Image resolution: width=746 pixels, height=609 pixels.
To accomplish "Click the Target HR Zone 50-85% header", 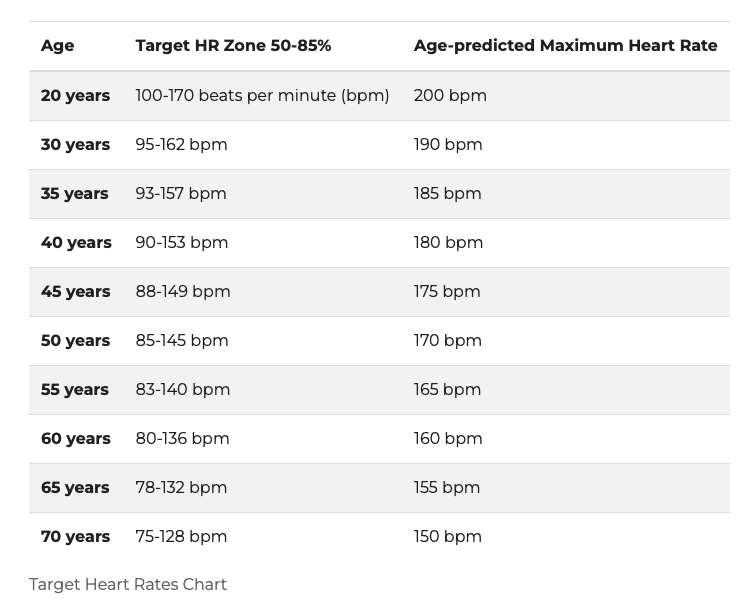I will click(233, 46).
